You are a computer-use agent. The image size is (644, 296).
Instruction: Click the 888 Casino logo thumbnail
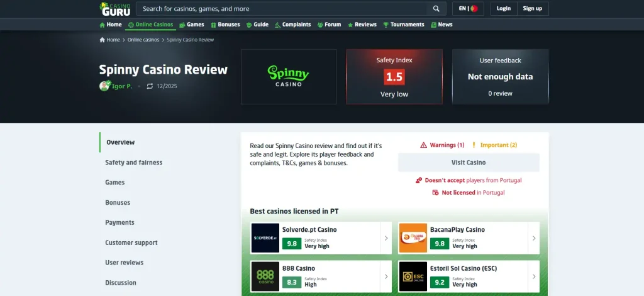(x=265, y=276)
